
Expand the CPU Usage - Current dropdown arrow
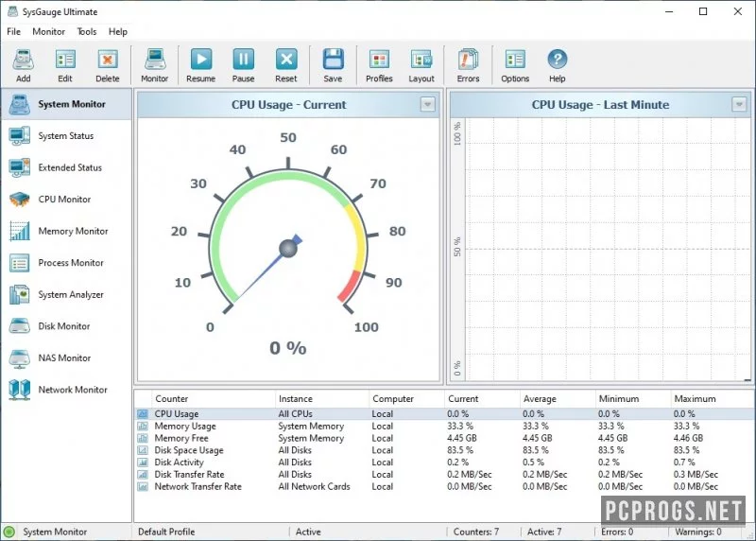tap(427, 104)
